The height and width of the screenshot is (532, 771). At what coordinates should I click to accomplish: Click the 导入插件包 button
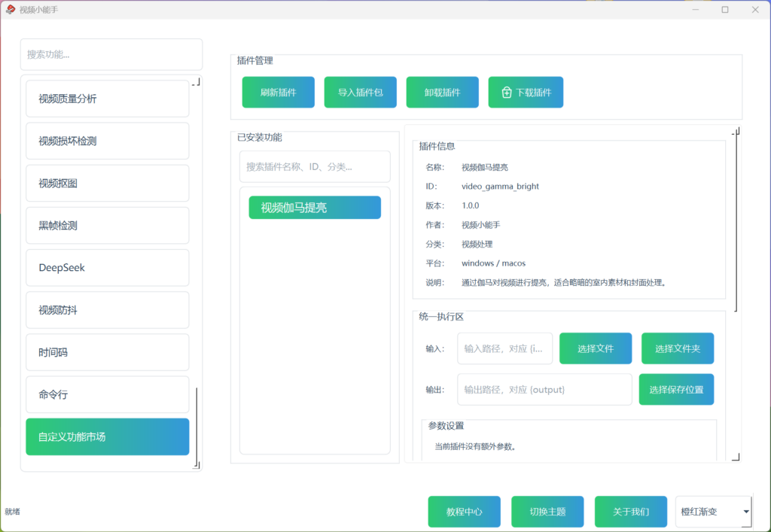click(361, 93)
